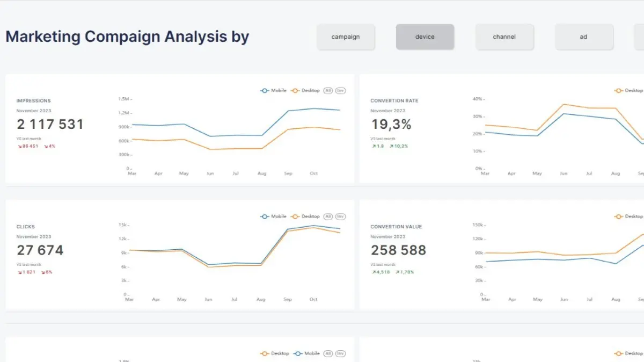Screen dimensions: 644x362
Task: Click Inv in the Impressions chart legend
Action: 340,91
